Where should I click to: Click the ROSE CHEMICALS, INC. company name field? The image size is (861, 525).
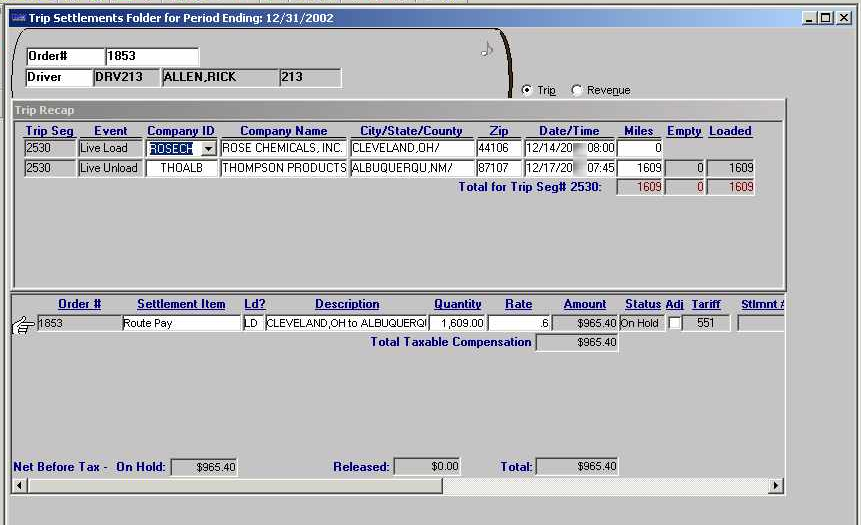[x=283, y=148]
